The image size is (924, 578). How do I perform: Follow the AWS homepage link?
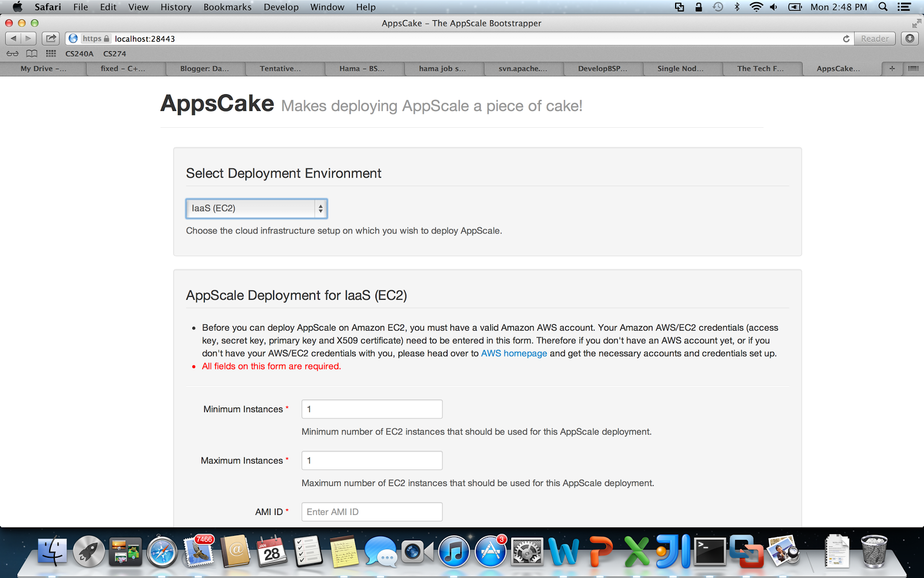tap(513, 353)
